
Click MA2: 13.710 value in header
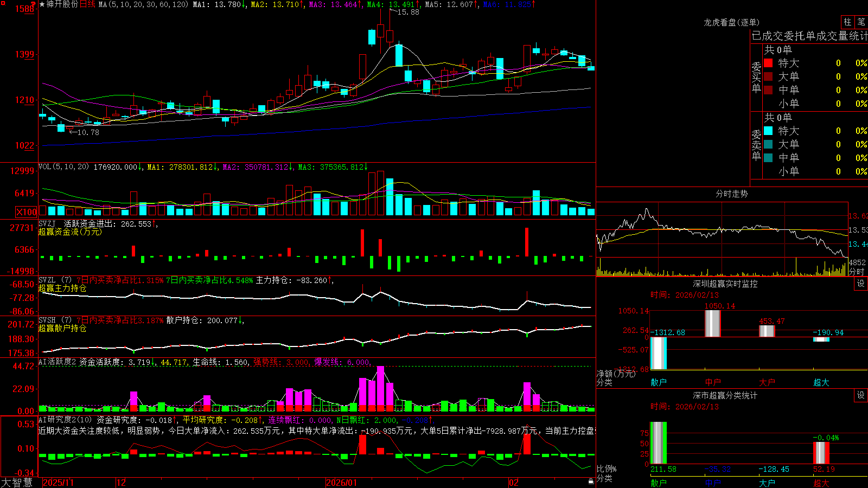278,4
